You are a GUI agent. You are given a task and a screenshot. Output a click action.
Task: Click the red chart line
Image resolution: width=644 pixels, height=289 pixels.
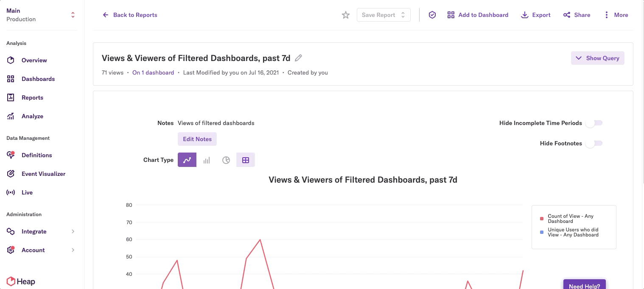pyautogui.click(x=260, y=240)
